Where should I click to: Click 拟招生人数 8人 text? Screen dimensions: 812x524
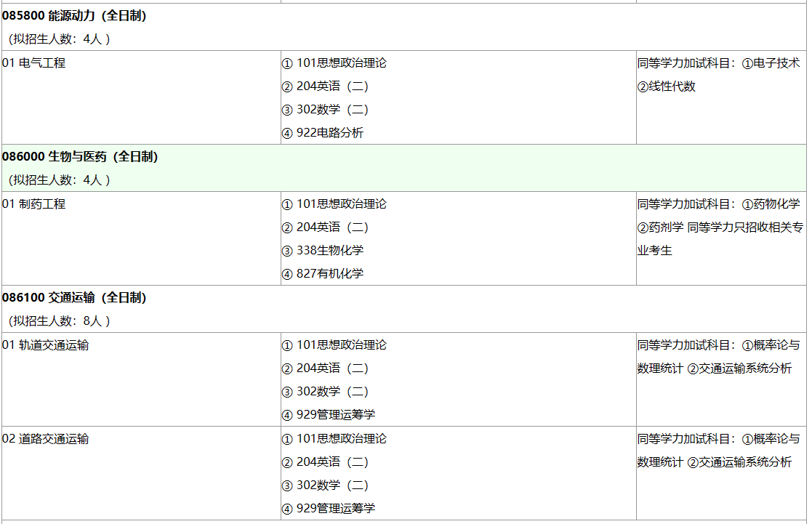pyautogui.click(x=60, y=321)
